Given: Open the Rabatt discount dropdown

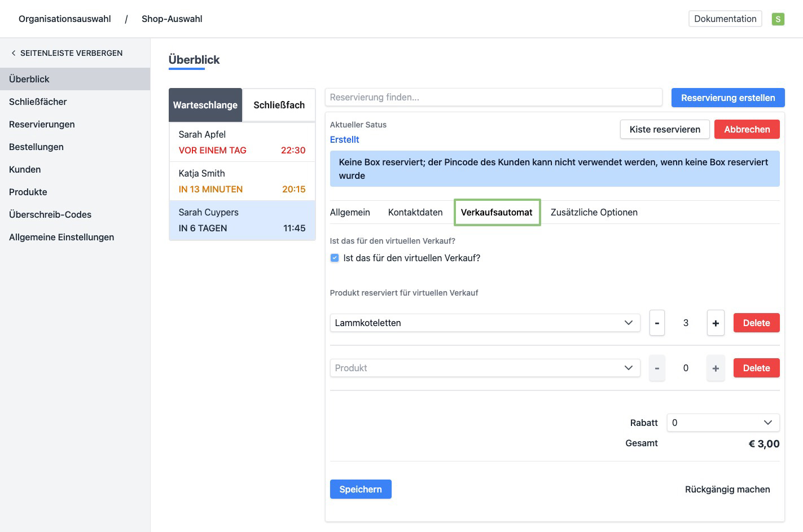Looking at the screenshot, I should coord(722,423).
